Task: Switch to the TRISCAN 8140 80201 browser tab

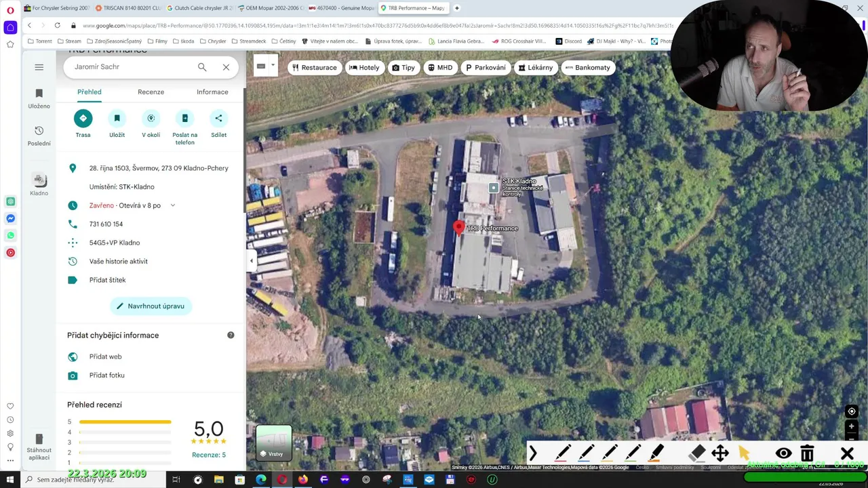Action: [126, 8]
